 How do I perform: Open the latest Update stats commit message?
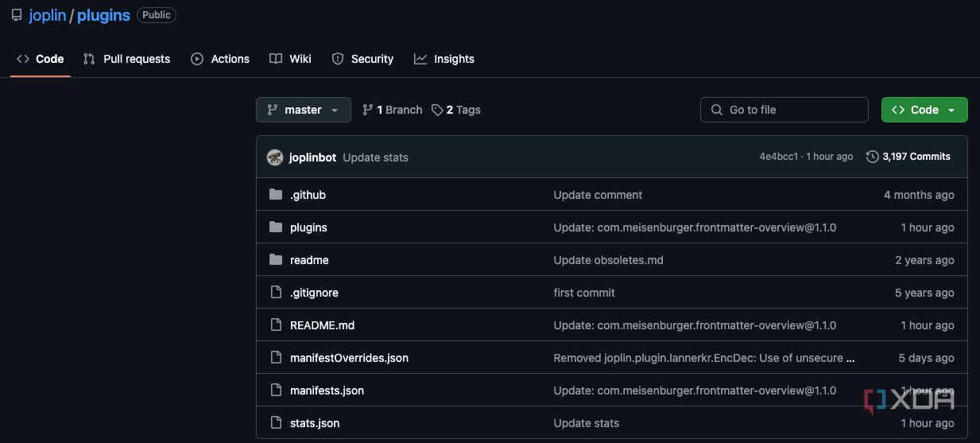(375, 157)
